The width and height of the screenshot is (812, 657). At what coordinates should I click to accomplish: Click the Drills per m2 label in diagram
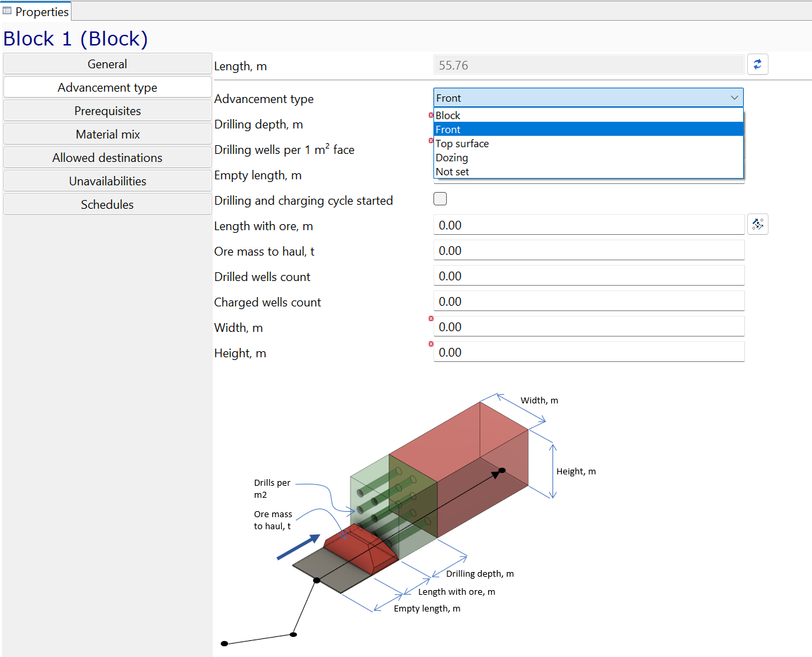[x=272, y=488]
